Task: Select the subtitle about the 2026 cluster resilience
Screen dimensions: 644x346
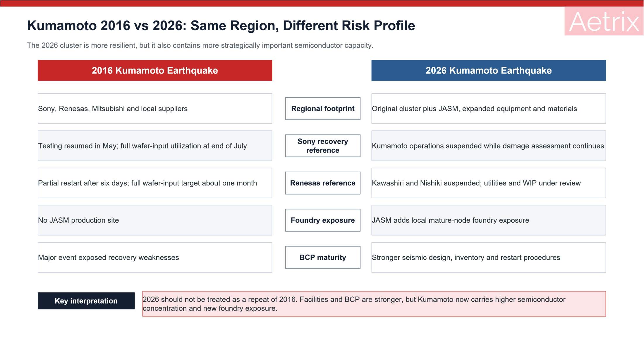Action: 200,45
